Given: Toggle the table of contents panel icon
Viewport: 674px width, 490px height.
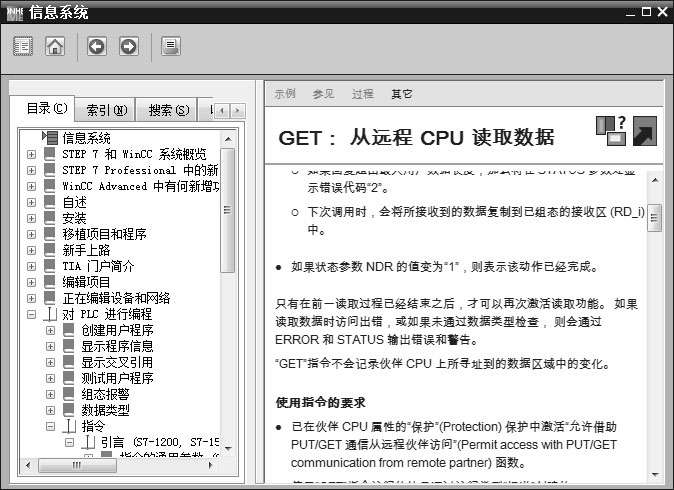Looking at the screenshot, I should (23, 46).
